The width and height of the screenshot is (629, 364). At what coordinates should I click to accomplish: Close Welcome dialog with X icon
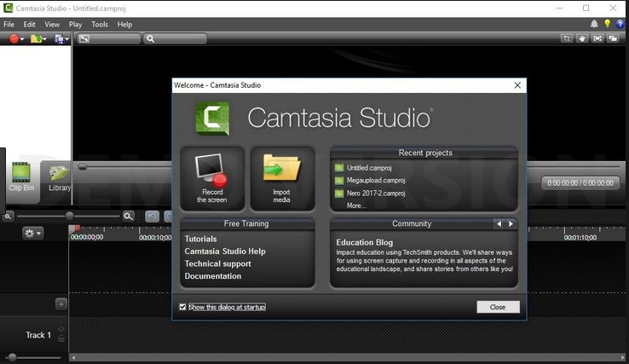tap(517, 85)
